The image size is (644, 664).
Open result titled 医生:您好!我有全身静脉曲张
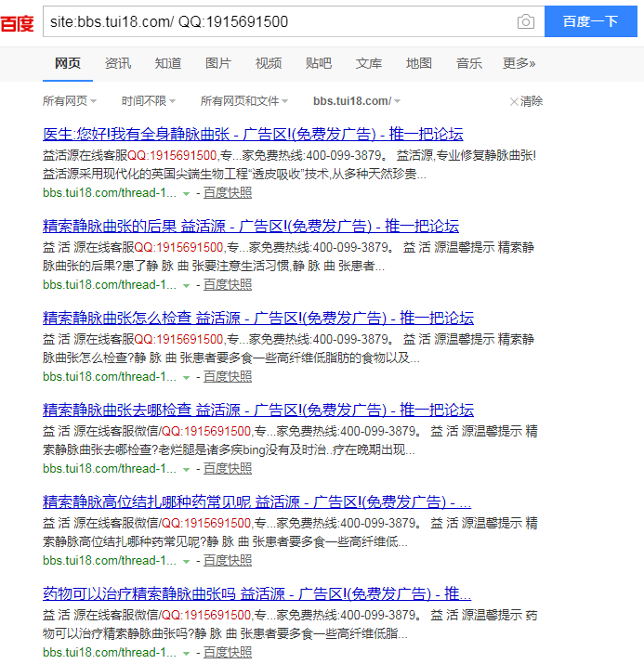pyautogui.click(x=253, y=134)
